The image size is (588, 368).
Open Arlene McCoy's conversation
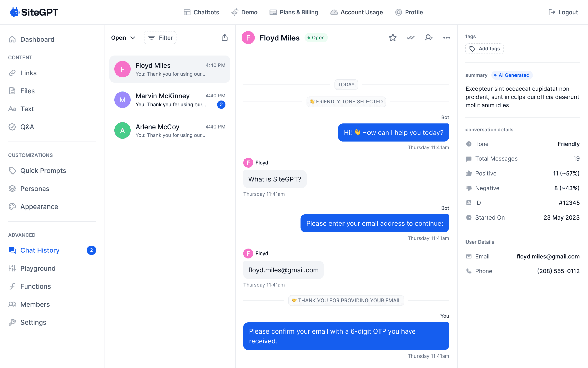[x=170, y=130]
